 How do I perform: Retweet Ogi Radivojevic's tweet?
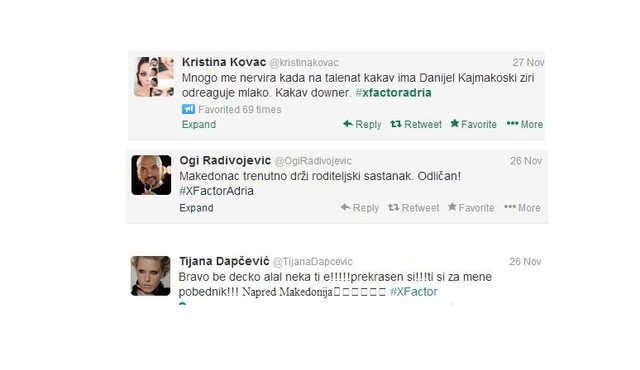[x=413, y=208]
